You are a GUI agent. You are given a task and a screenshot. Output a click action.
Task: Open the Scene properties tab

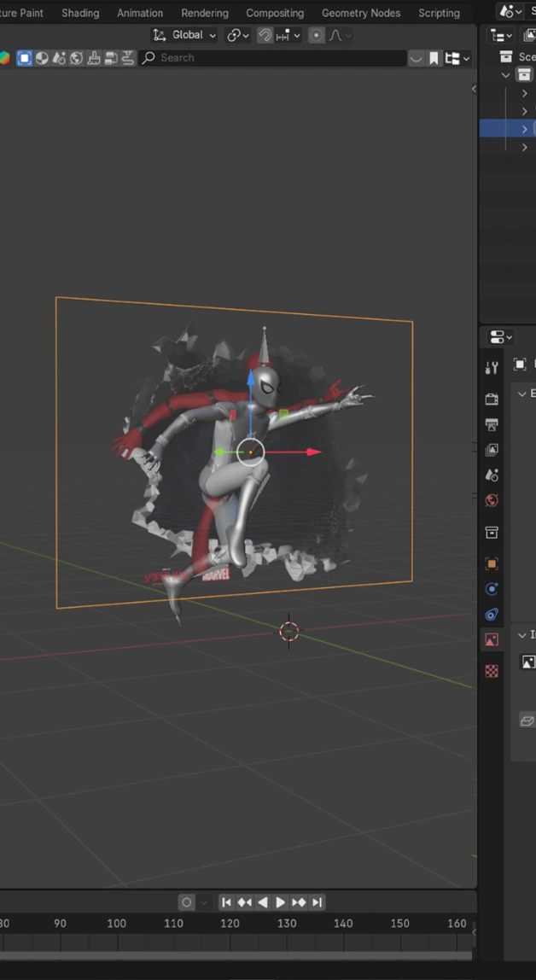(x=492, y=475)
